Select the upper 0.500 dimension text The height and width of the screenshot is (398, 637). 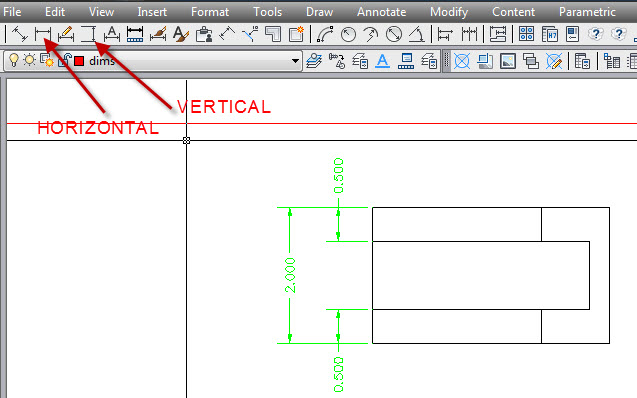click(338, 175)
